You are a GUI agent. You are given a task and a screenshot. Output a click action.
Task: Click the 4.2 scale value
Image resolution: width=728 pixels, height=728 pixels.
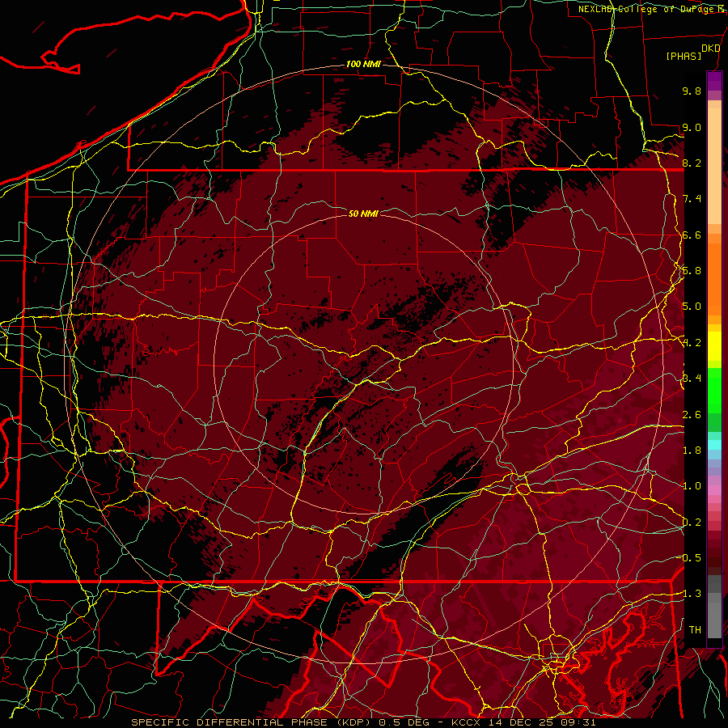692,343
